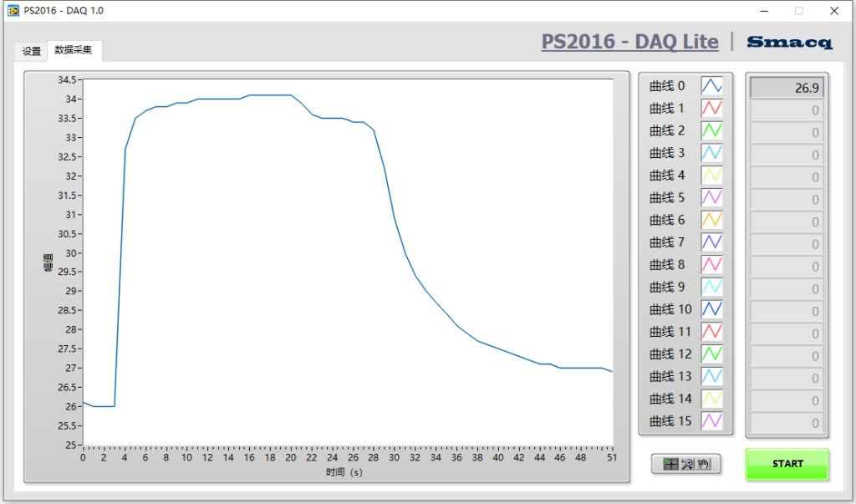Click the orange plot icon for 曲线 6
The image size is (856, 504).
(712, 220)
